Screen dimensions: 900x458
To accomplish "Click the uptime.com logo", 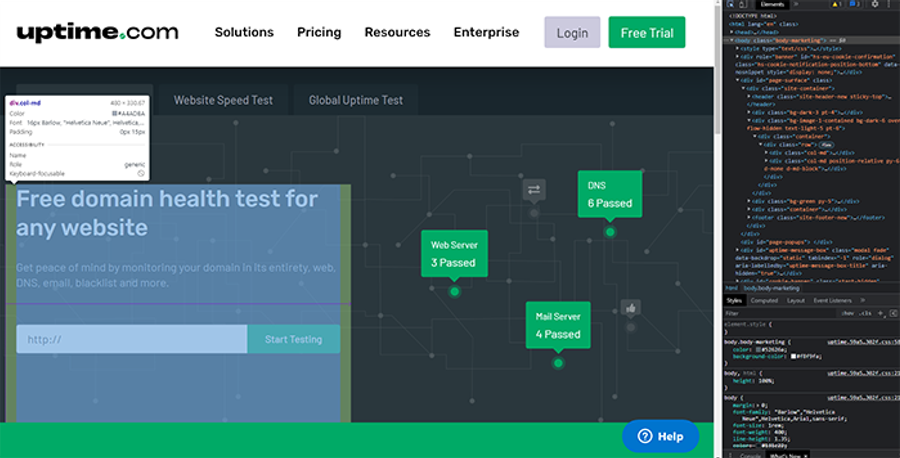I will tap(97, 32).
